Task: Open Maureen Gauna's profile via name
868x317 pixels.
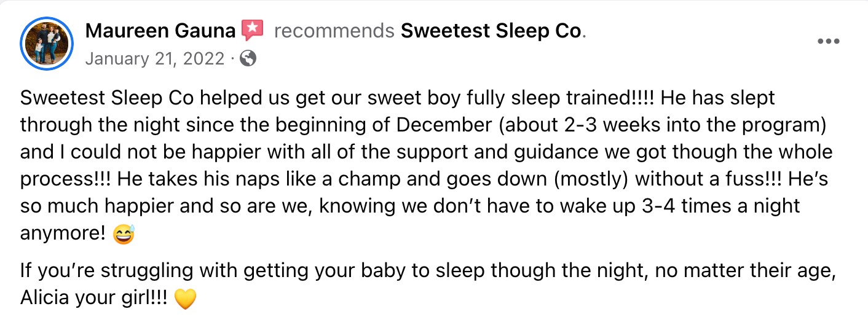Action: 162,30
